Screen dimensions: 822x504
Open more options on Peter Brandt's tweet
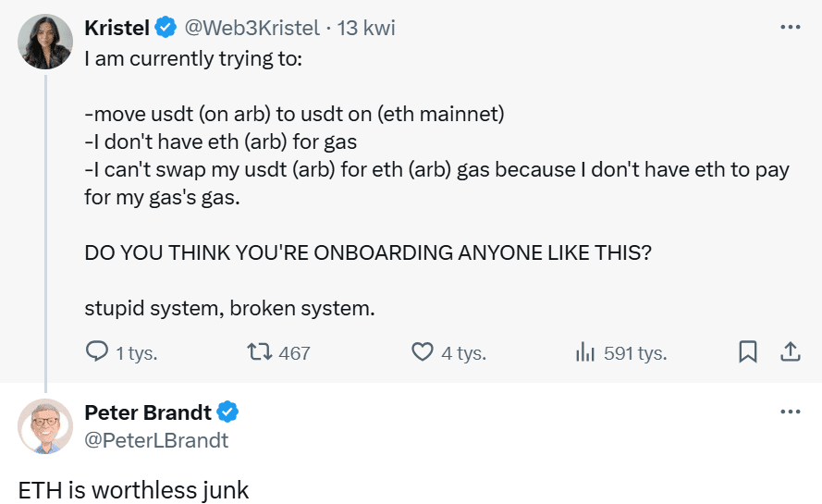[790, 412]
